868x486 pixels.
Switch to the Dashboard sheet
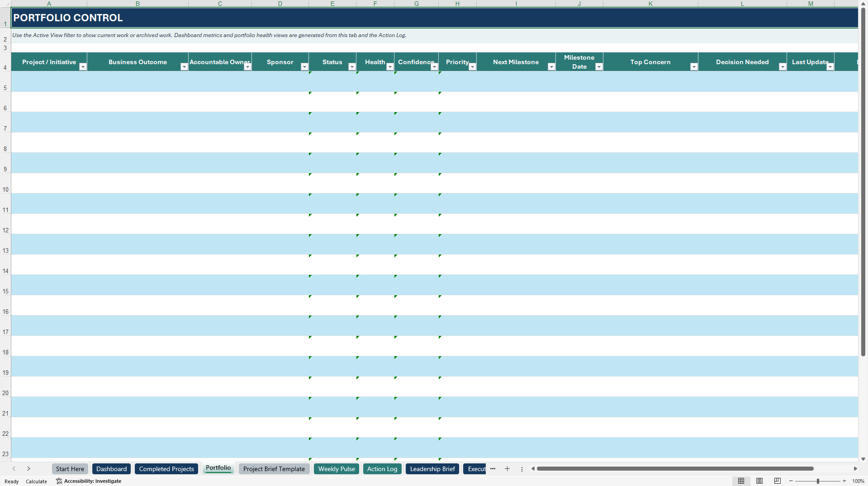111,469
